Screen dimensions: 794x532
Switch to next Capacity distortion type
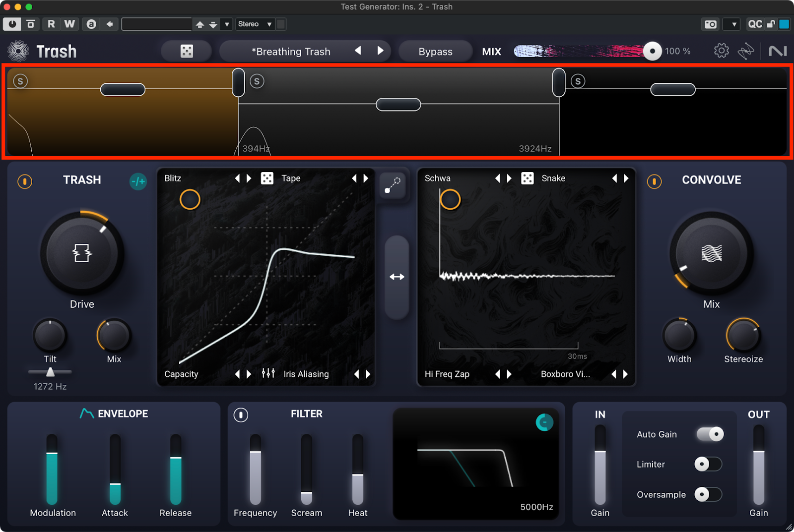pos(249,374)
